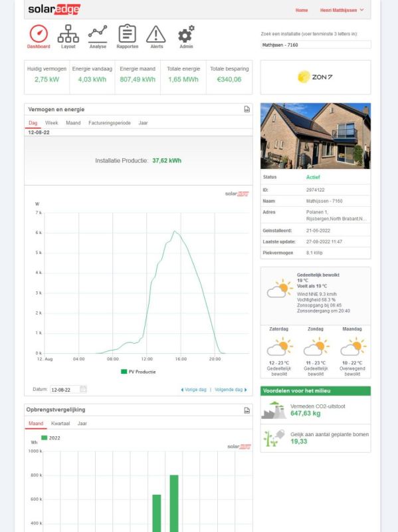398x532 pixels.
Task: Click the previous day arrow icon
Action: click(x=182, y=390)
